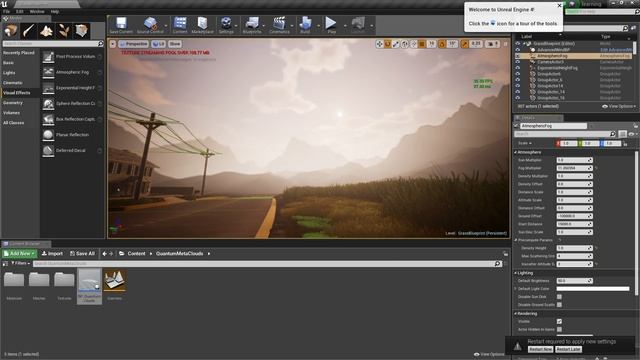Open Content browser toolbar icon

[x=180, y=25]
